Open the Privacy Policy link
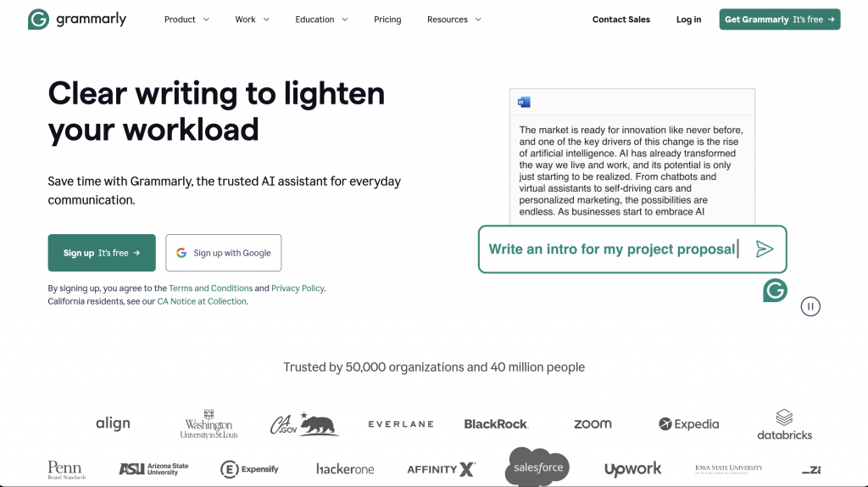 [x=298, y=288]
